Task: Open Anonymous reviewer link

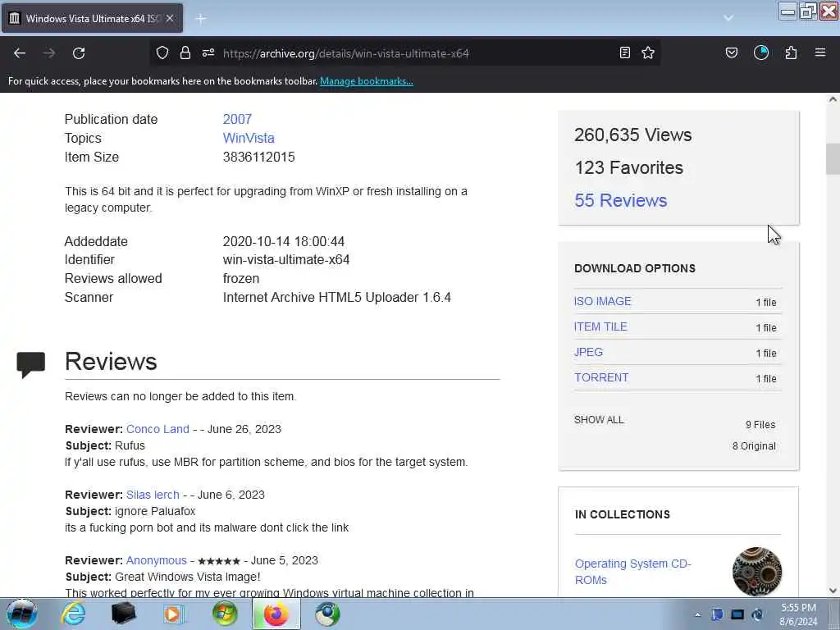Action: (157, 560)
